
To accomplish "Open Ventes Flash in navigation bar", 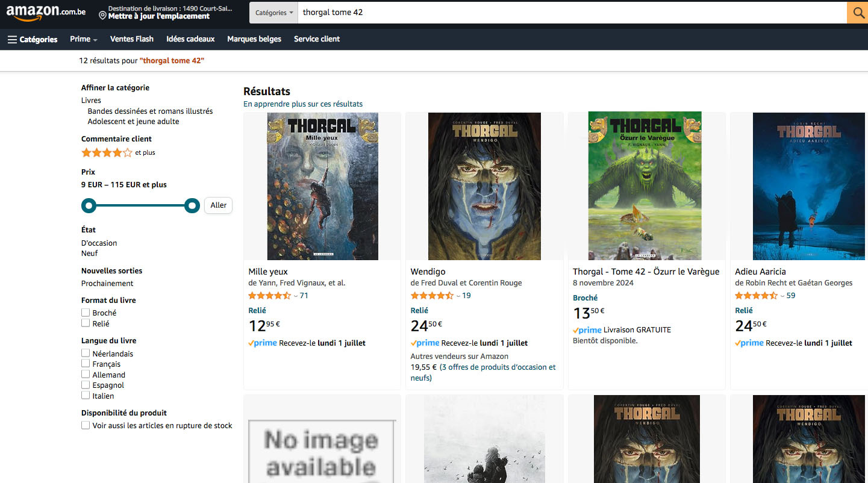I will pos(132,39).
